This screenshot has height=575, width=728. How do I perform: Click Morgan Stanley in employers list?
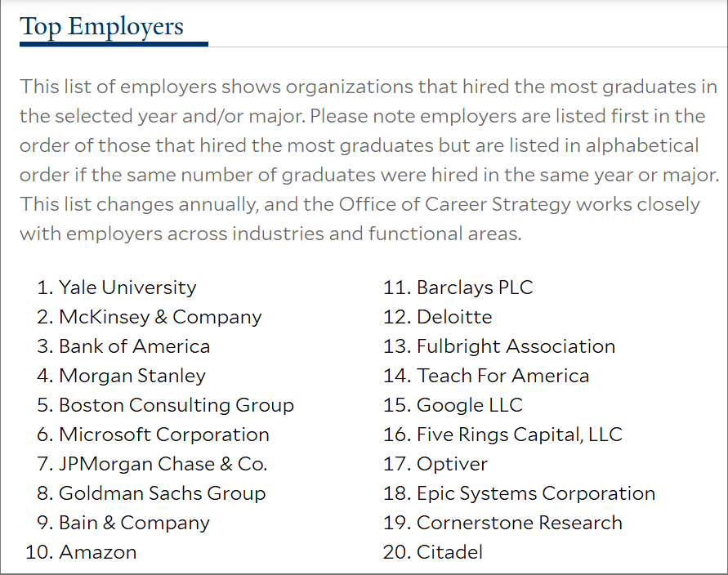pos(132,376)
